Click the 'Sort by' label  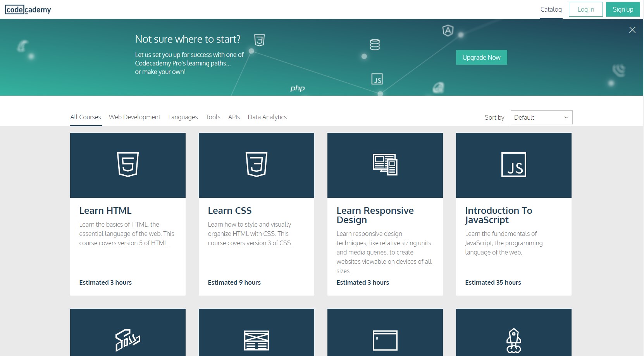494,117
